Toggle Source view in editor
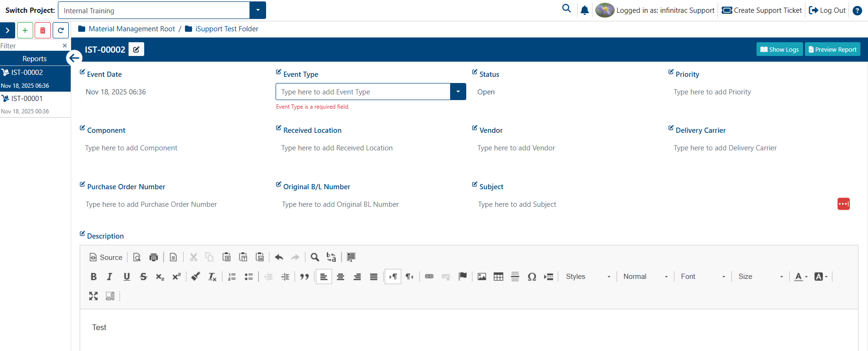This screenshot has height=351, width=868. tap(106, 257)
